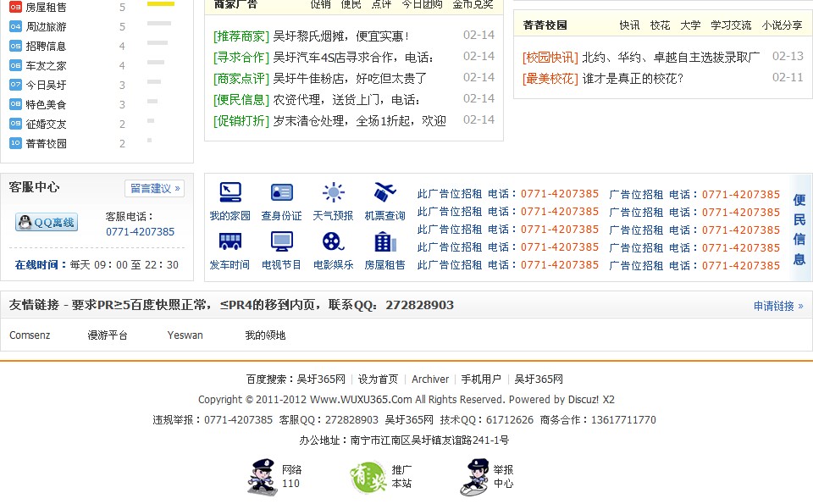The image size is (813, 504).
Task: Click the Archiver footer link
Action: pyautogui.click(x=430, y=379)
